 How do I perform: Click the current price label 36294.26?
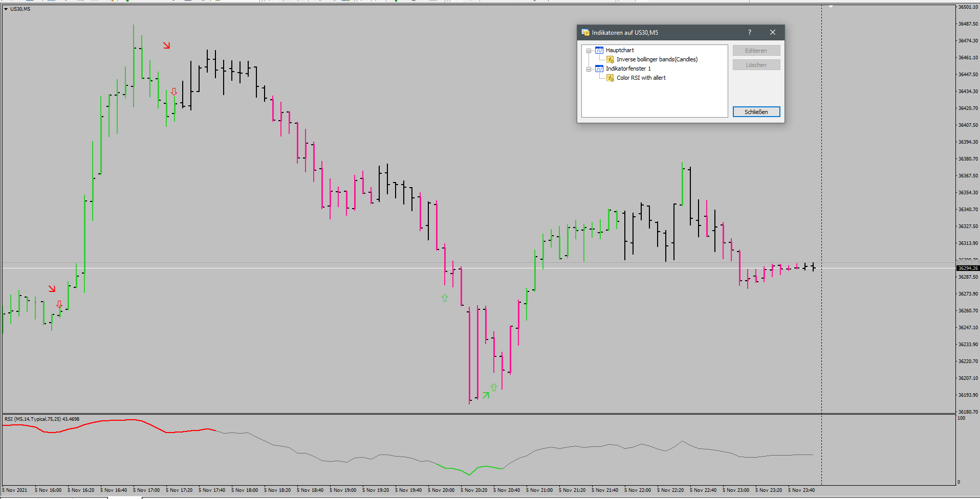pyautogui.click(x=968, y=268)
